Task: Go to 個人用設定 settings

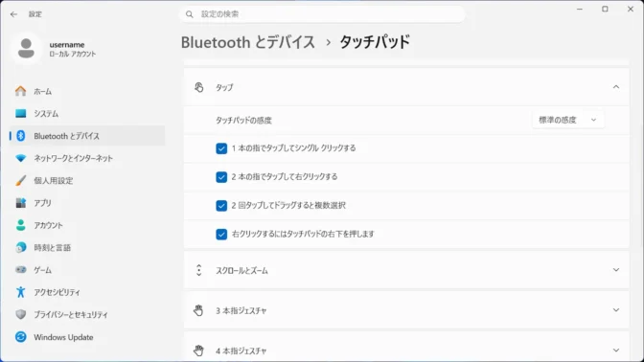Action: coord(87,181)
